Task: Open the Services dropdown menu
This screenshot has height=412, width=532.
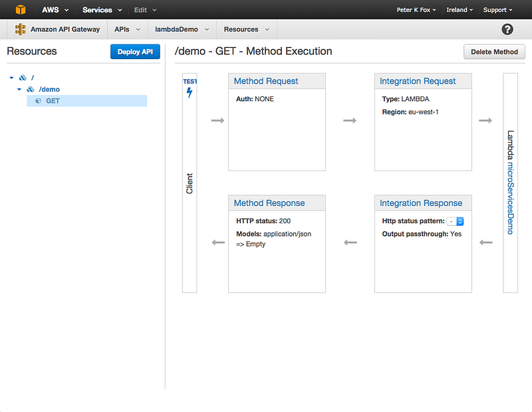Action: coord(102,10)
